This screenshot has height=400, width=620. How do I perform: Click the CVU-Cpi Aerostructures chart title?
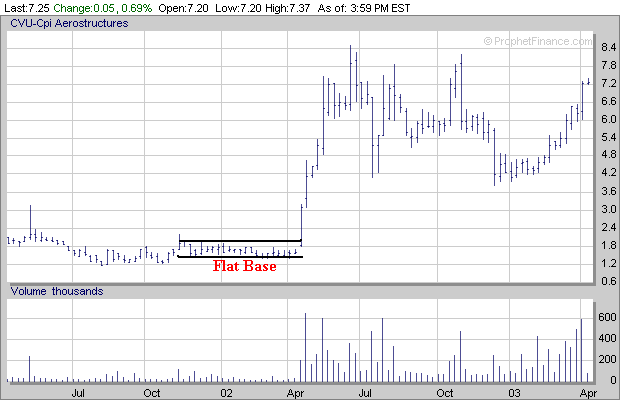pos(69,23)
